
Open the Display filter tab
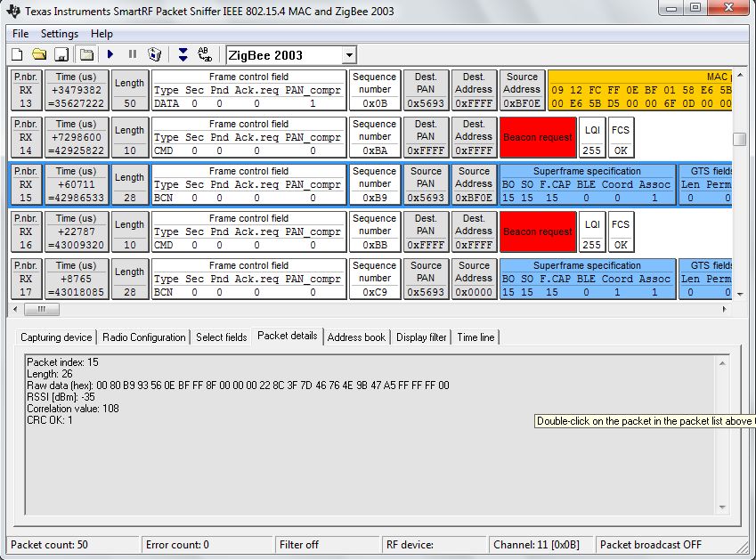click(421, 337)
